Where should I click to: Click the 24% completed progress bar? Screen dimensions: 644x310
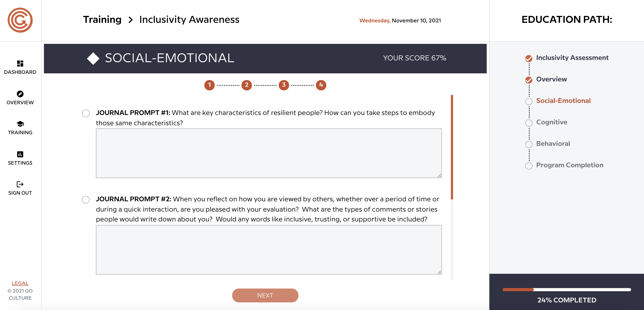[x=566, y=289]
